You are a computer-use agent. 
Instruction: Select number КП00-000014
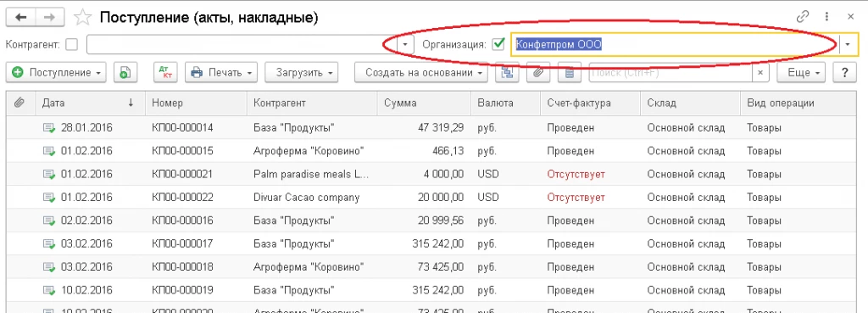[x=182, y=128]
